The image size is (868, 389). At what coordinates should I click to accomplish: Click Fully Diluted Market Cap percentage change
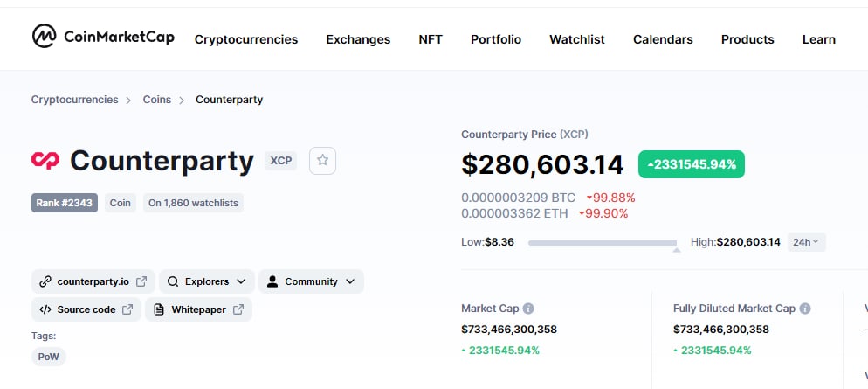tap(713, 351)
